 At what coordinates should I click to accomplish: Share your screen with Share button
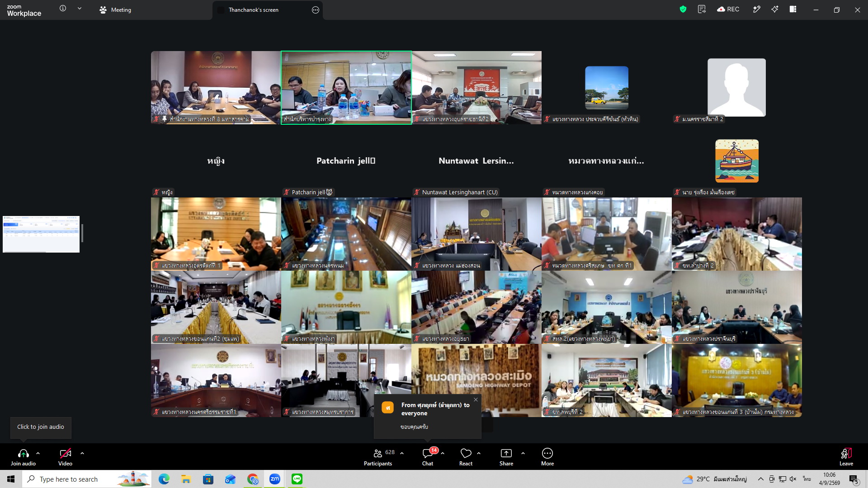point(506,457)
